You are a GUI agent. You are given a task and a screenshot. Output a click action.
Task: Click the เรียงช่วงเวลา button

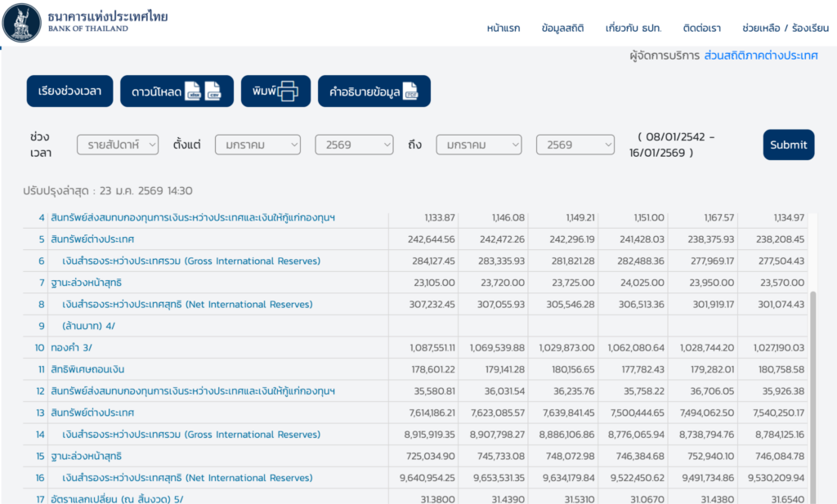pyautogui.click(x=69, y=91)
